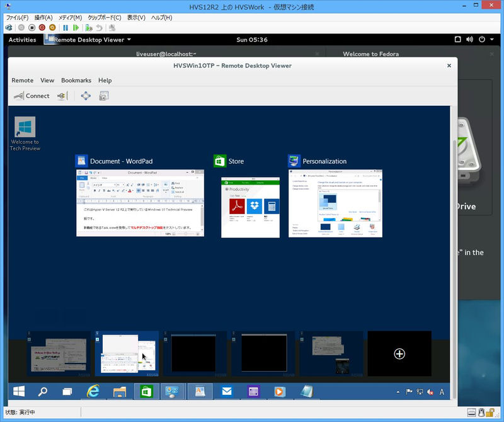Select the Document - WordPad window thumbnail

tap(140, 203)
